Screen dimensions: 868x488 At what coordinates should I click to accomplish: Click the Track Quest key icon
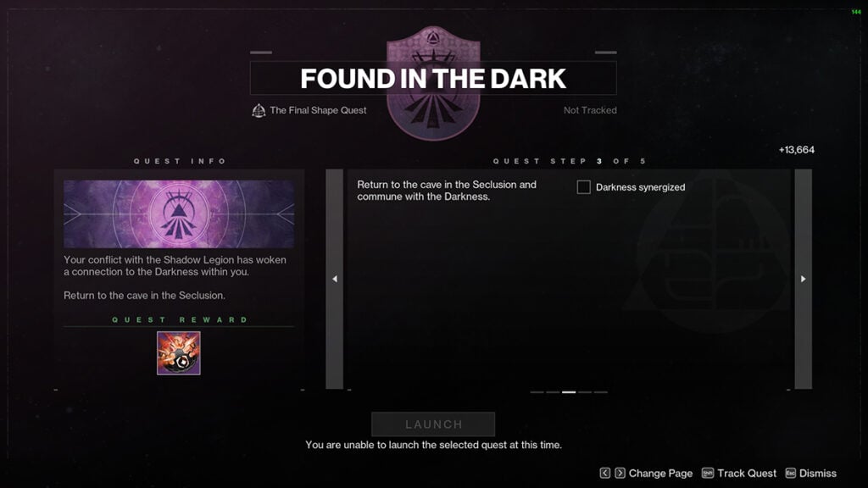[x=708, y=473]
